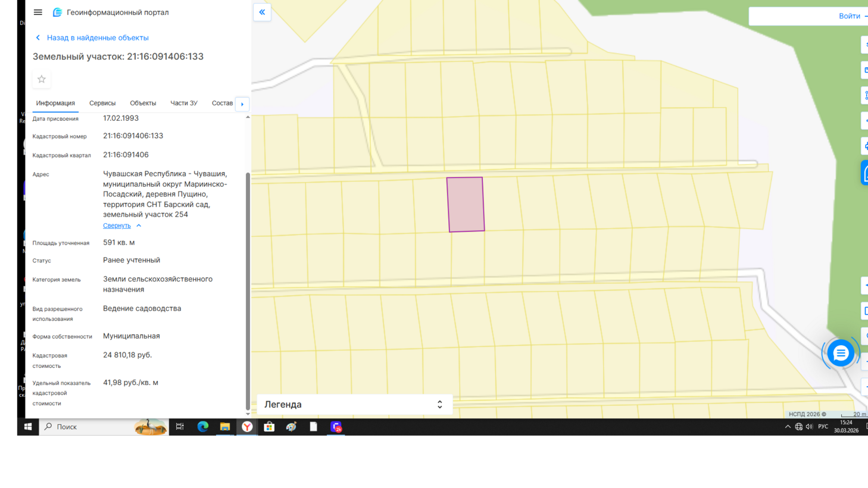Collapse the address with Свернуть

(117, 226)
